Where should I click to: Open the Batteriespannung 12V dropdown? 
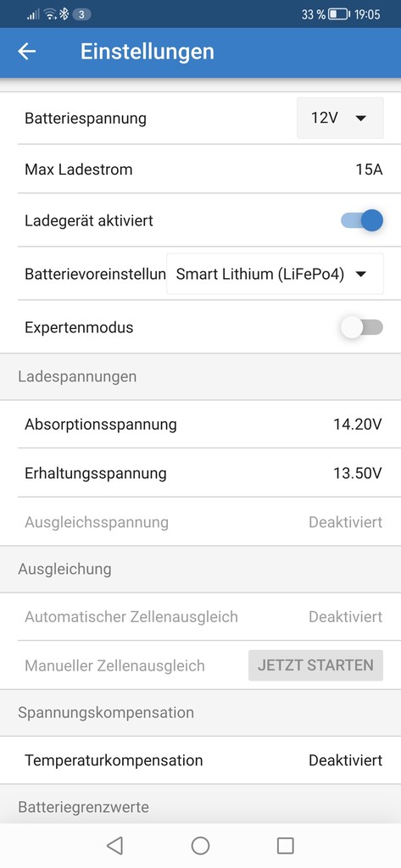pyautogui.click(x=340, y=118)
